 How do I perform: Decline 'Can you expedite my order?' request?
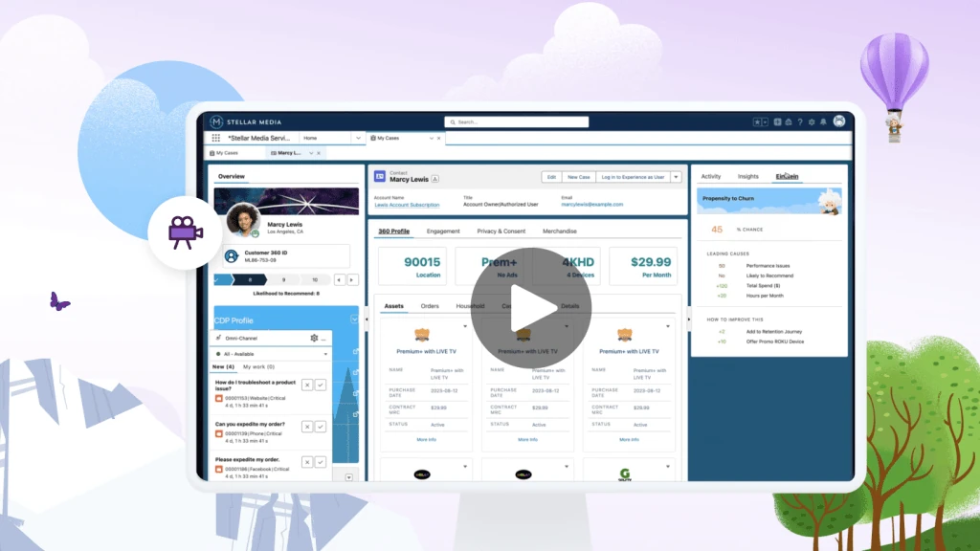pos(307,427)
